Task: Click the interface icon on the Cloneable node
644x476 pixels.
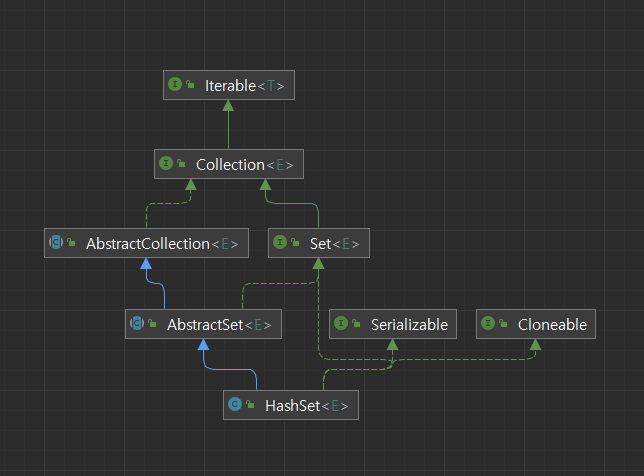Action: [488, 324]
